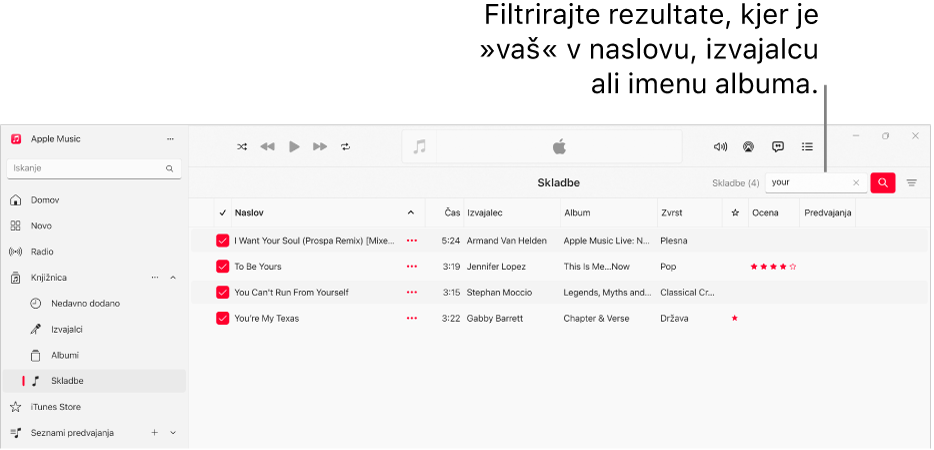
Task: Open Apple Music sidebar more options
Action: tap(170, 139)
